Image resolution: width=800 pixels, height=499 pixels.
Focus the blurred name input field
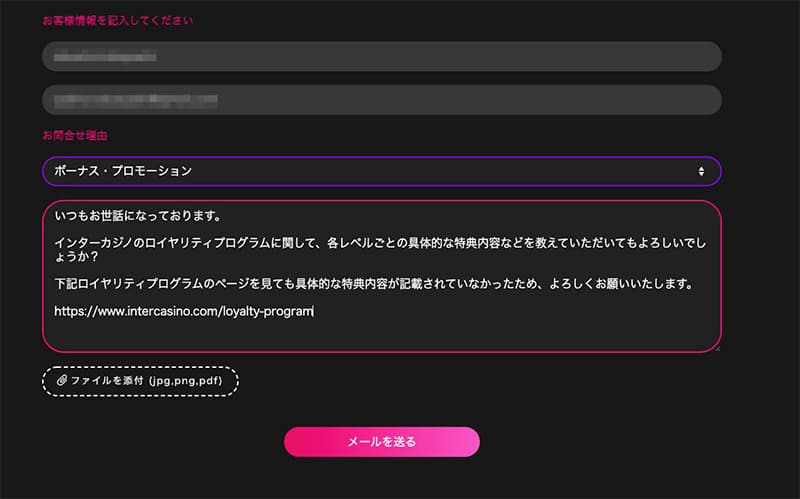pyautogui.click(x=382, y=57)
